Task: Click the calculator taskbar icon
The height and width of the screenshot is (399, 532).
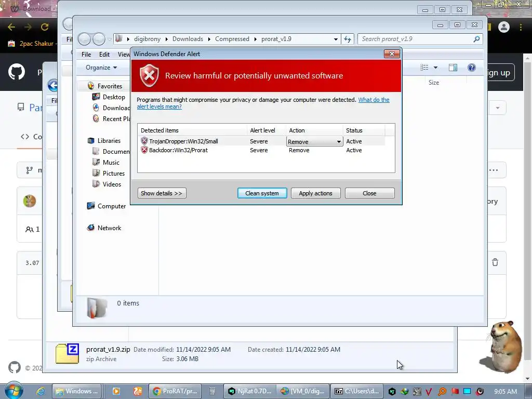Action: [212, 391]
